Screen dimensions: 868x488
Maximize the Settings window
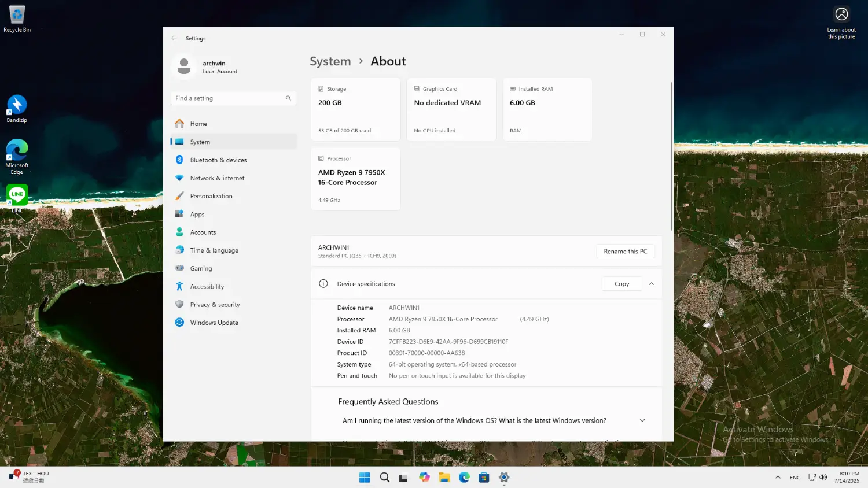tap(642, 35)
